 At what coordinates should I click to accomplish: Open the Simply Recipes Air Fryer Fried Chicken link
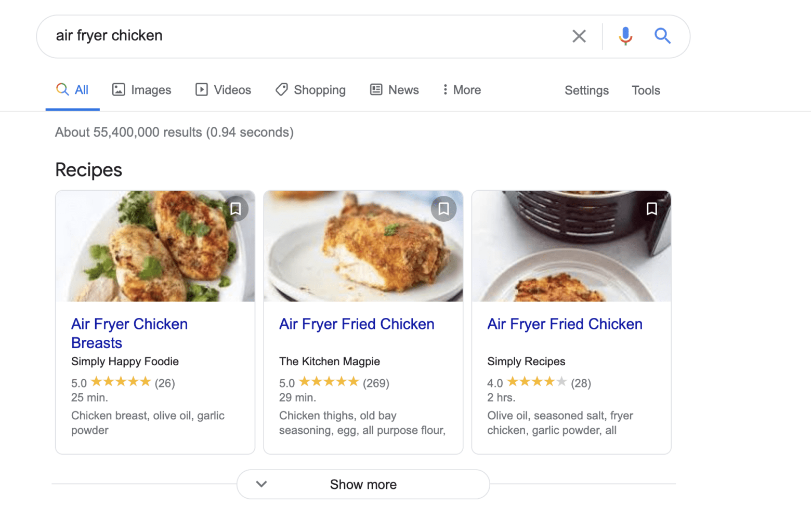[x=565, y=324]
